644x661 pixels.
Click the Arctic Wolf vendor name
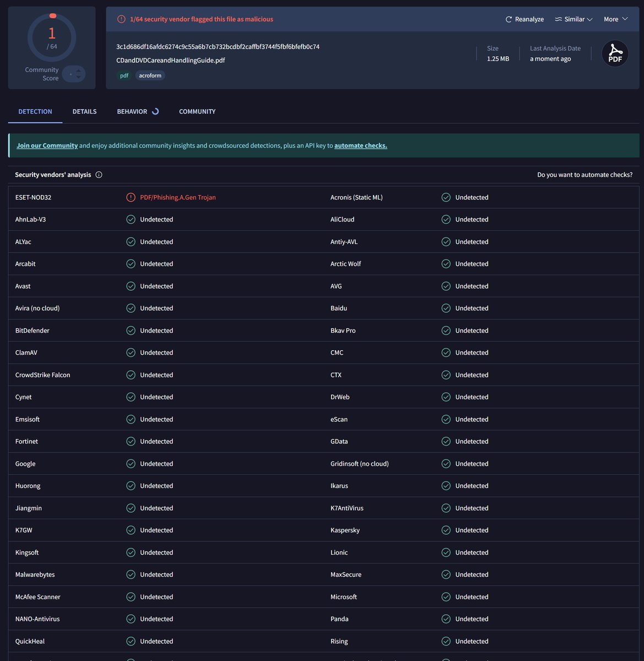point(346,264)
